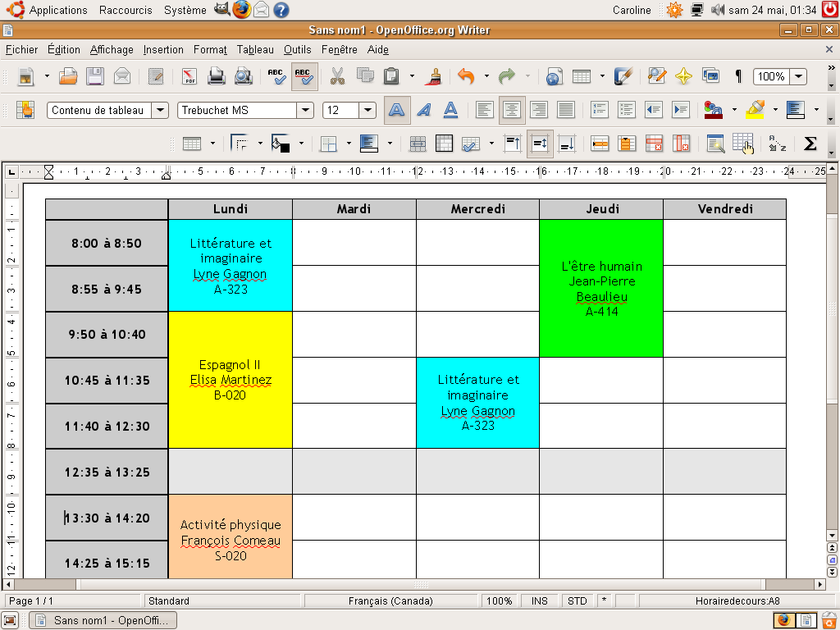Open the Insertion menu
Image resolution: width=840 pixels, height=630 pixels.
[163, 49]
